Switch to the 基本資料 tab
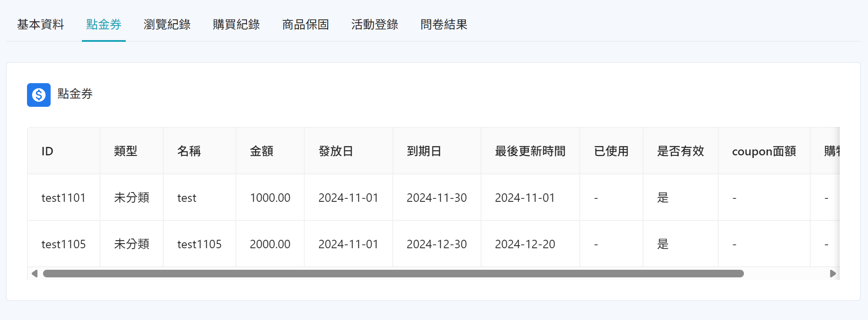This screenshot has height=320, width=868. (40, 24)
